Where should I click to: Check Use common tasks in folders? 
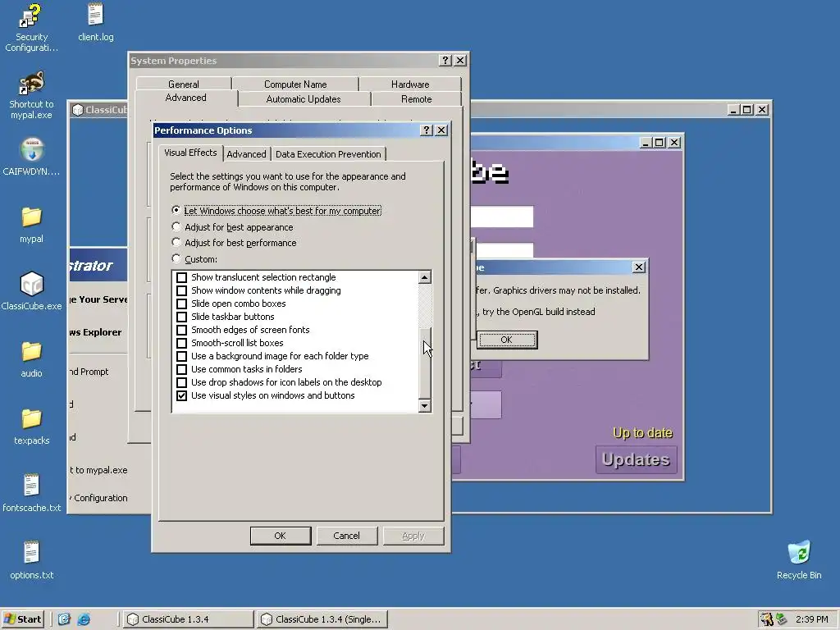[181, 369]
